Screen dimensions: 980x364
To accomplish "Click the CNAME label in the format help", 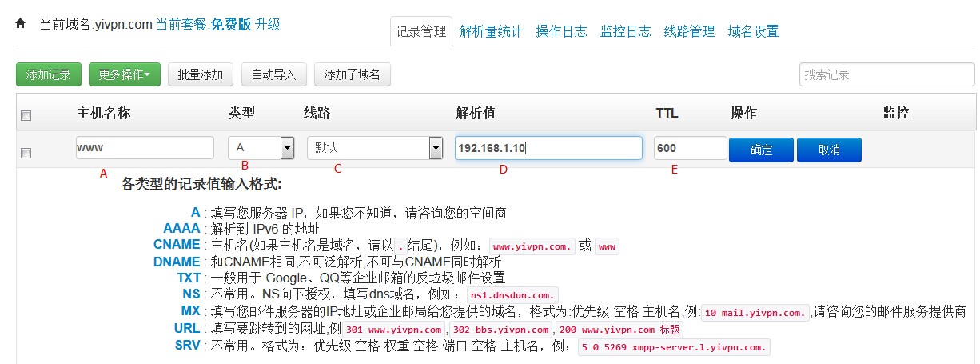I will click(x=177, y=245).
